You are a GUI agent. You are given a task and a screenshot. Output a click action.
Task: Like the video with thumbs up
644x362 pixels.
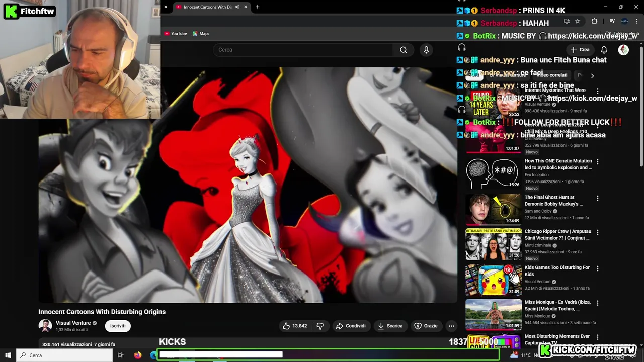pyautogui.click(x=295, y=326)
